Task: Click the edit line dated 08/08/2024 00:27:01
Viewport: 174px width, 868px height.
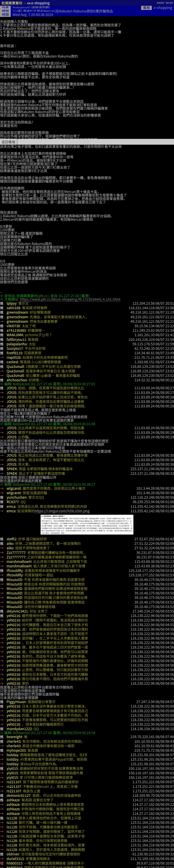Action: pyautogui.click(x=48, y=384)
